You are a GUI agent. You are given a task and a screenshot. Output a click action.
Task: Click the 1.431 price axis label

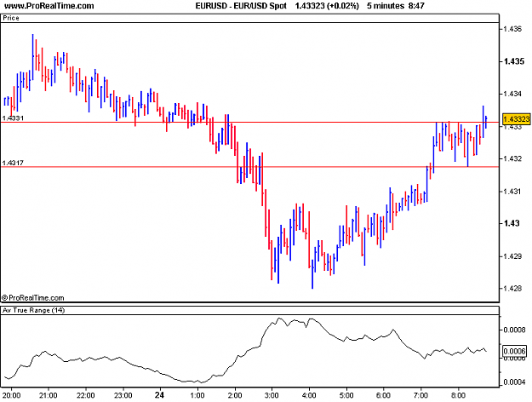[512, 191]
